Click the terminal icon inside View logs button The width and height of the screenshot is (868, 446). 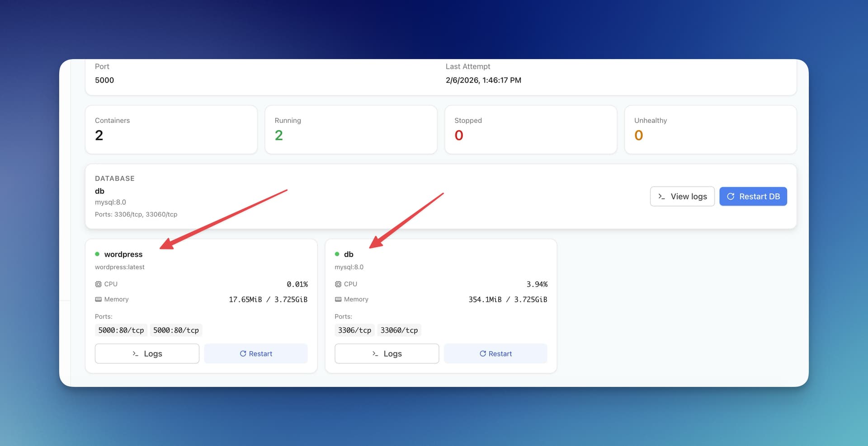(x=661, y=196)
